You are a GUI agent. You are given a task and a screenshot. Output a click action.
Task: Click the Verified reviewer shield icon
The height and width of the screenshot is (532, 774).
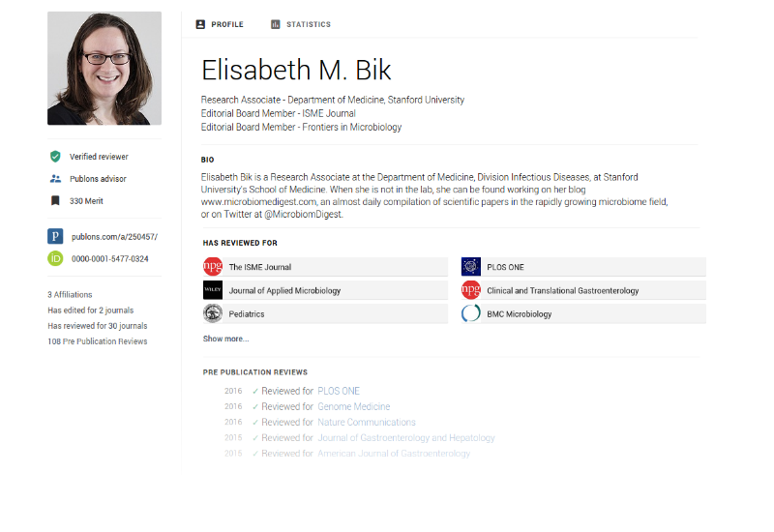pyautogui.click(x=55, y=156)
